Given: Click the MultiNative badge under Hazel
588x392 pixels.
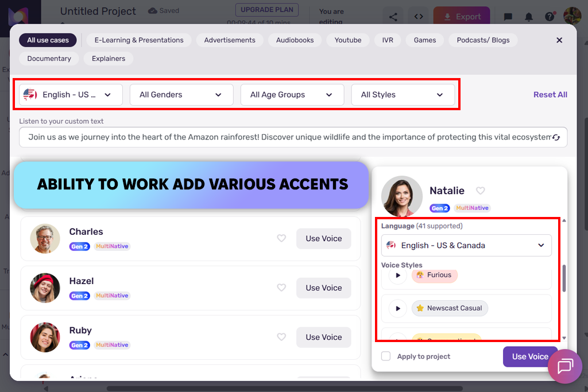Looking at the screenshot, I should click(x=112, y=296).
